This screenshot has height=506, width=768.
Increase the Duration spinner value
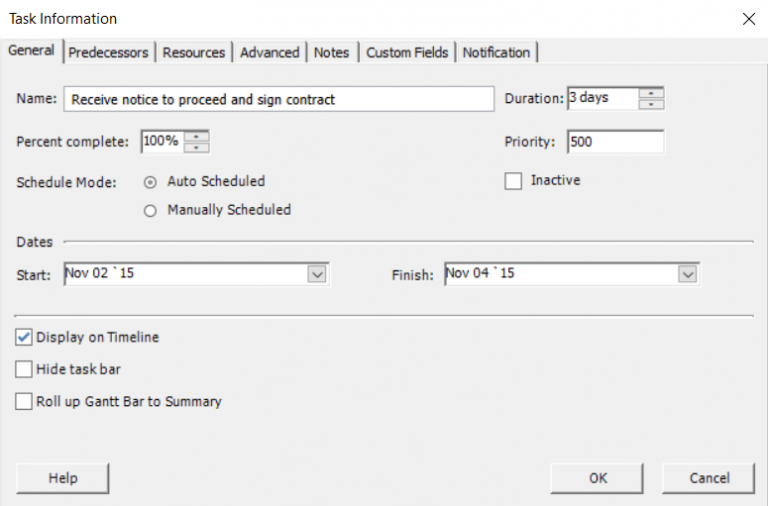pyautogui.click(x=652, y=94)
